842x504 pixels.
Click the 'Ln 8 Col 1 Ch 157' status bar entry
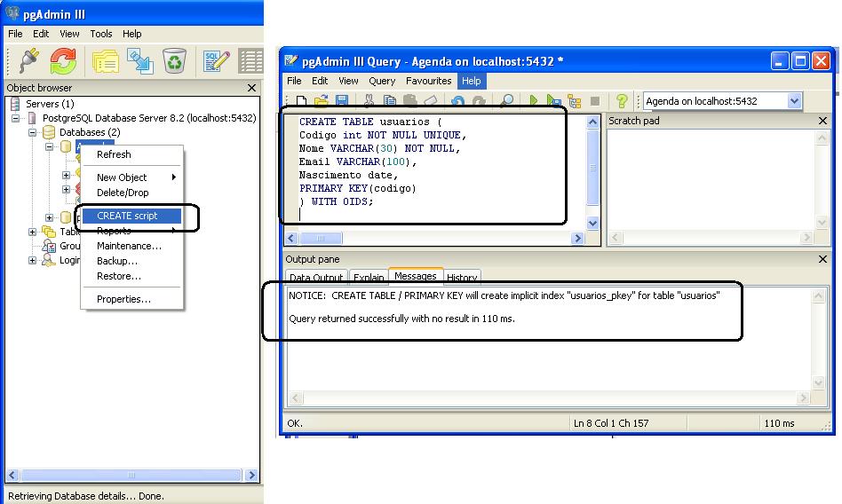[x=611, y=423]
